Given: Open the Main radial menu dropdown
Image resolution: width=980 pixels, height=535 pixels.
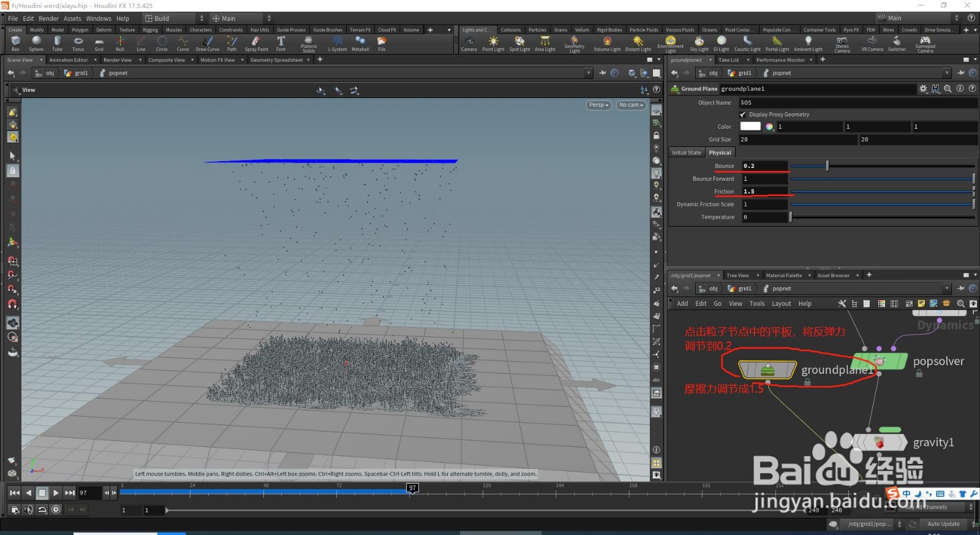Looking at the screenshot, I should (241, 18).
